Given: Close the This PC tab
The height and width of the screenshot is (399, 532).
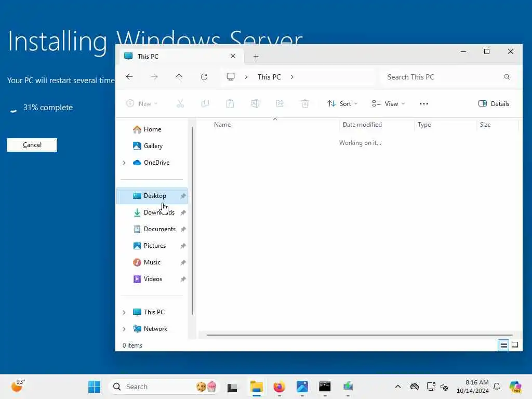Looking at the screenshot, I should (233, 56).
